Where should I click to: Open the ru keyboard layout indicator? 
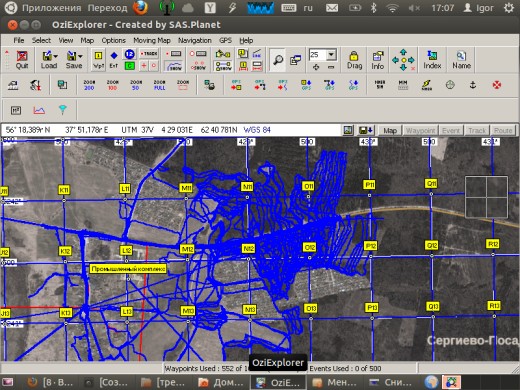[x=308, y=8]
